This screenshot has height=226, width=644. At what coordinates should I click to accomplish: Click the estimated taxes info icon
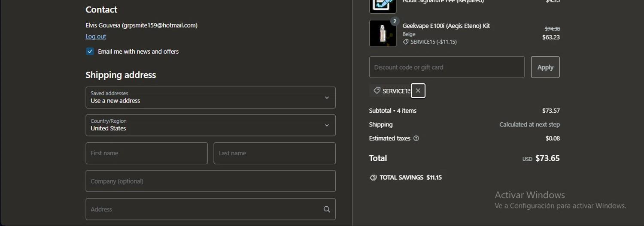(x=416, y=139)
